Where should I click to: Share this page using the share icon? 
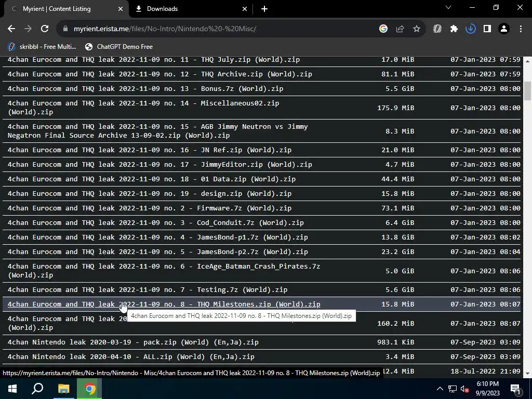click(x=400, y=29)
